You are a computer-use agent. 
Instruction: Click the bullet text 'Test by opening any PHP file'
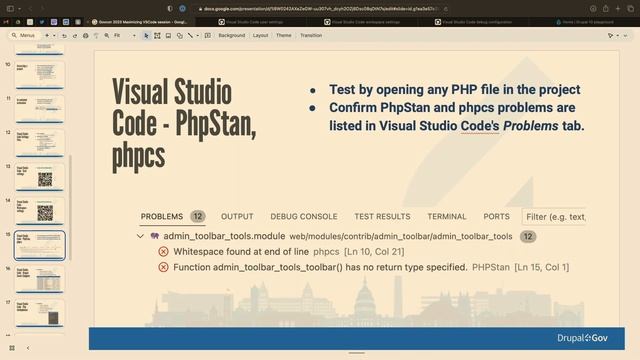tap(455, 90)
